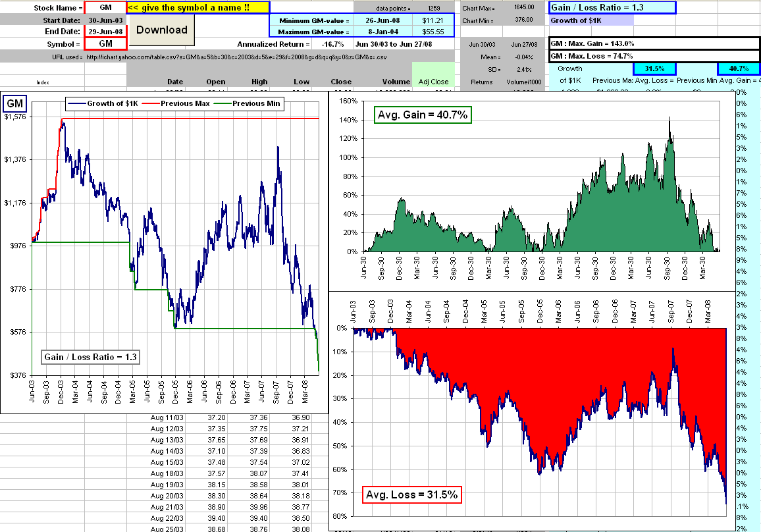Select the Mean value -0.04%

click(523, 57)
